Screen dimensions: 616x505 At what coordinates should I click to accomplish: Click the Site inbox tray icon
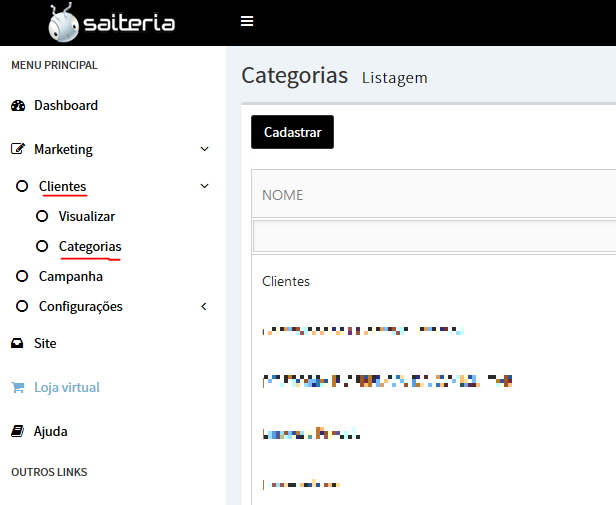(x=17, y=343)
